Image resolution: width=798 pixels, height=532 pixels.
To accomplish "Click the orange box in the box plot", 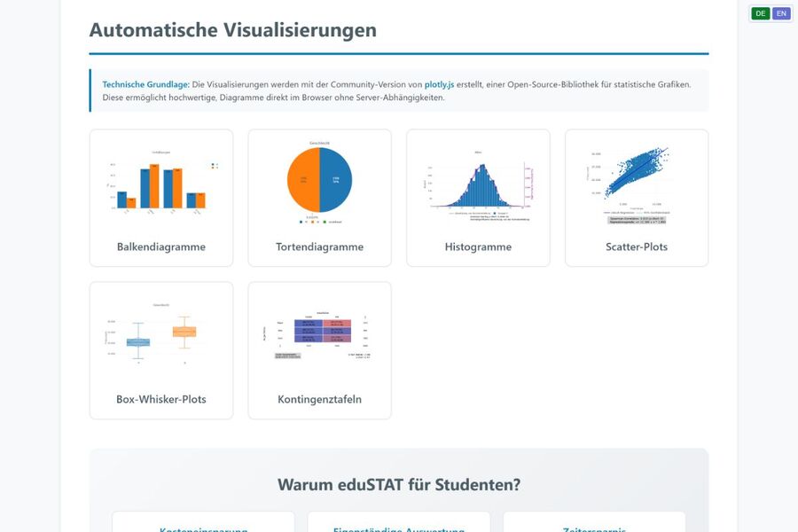I will click(184, 332).
